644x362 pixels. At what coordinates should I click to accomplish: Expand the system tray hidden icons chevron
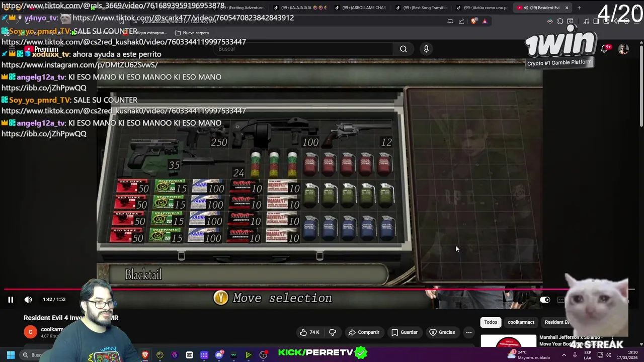[x=563, y=355]
